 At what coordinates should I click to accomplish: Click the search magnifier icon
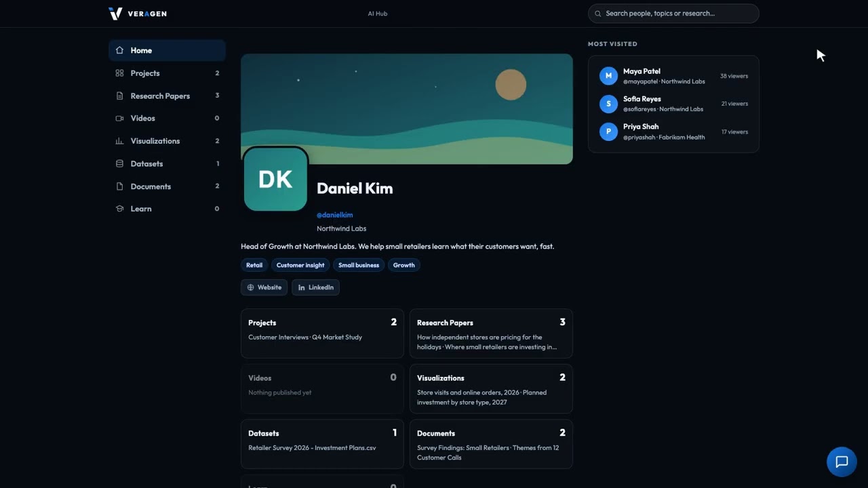(x=598, y=14)
